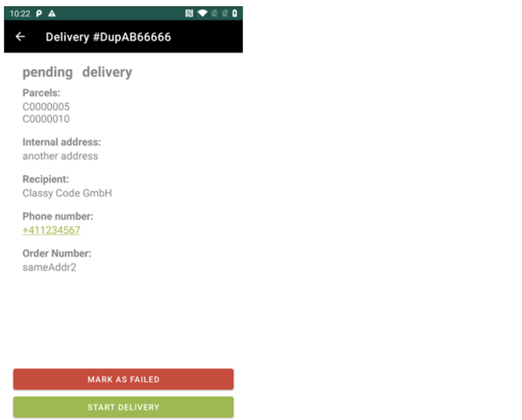Tap the Mark As Failed button
Viewport: 522px width, 420px height.
(123, 379)
